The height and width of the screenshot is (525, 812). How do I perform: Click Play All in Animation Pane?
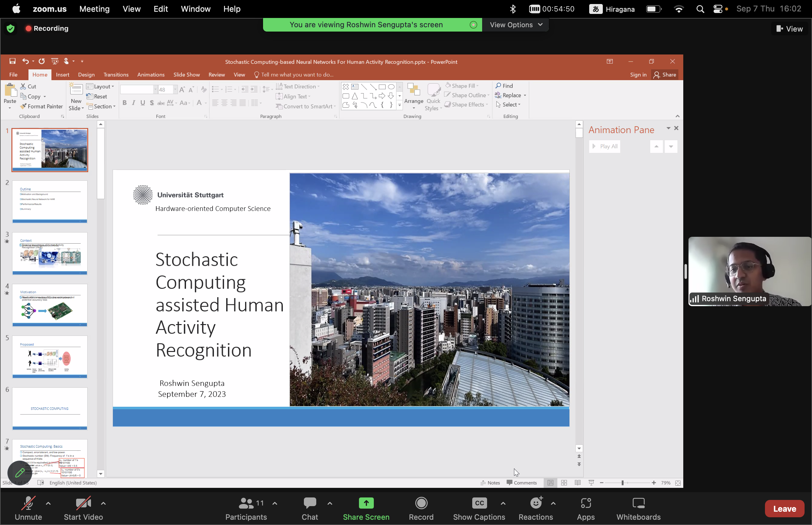click(604, 147)
